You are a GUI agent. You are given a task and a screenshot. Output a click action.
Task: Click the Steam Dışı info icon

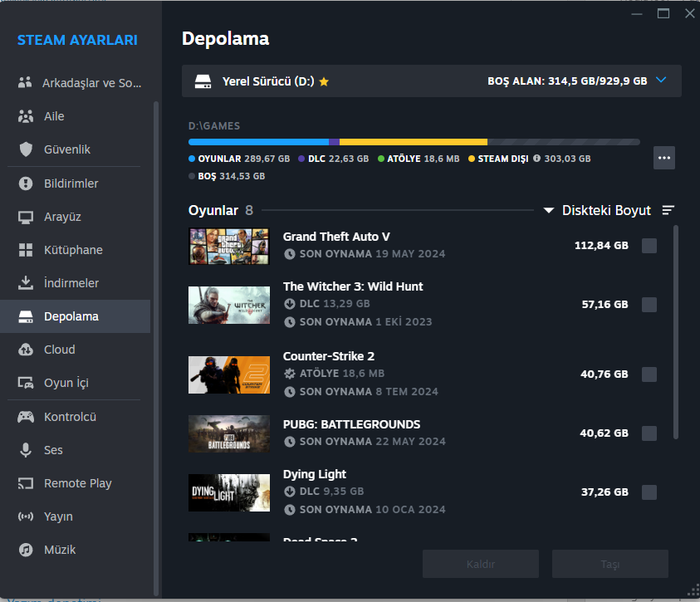coord(536,159)
